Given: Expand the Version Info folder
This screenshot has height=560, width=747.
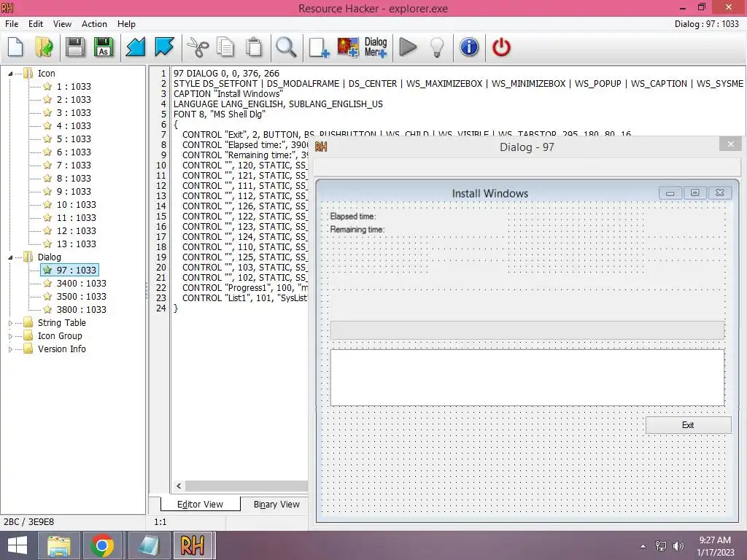Looking at the screenshot, I should click(x=10, y=349).
